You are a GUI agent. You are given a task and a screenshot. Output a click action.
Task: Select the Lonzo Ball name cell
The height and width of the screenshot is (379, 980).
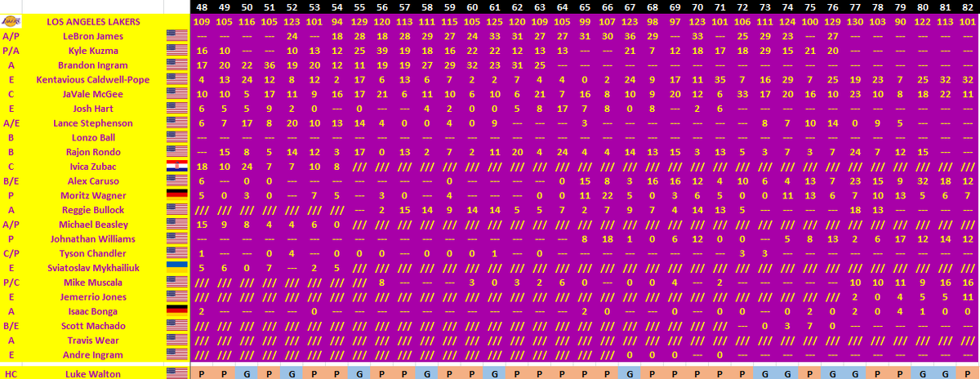(x=93, y=138)
